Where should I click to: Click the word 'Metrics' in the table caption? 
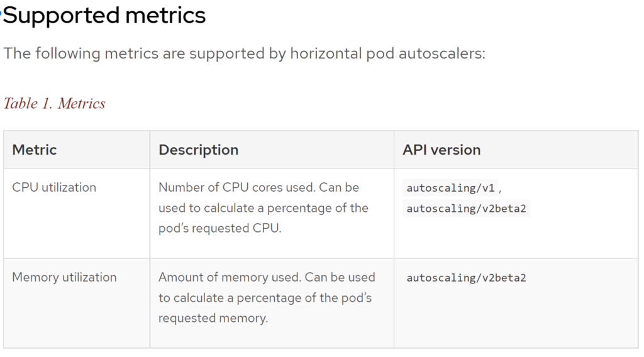[81, 104]
